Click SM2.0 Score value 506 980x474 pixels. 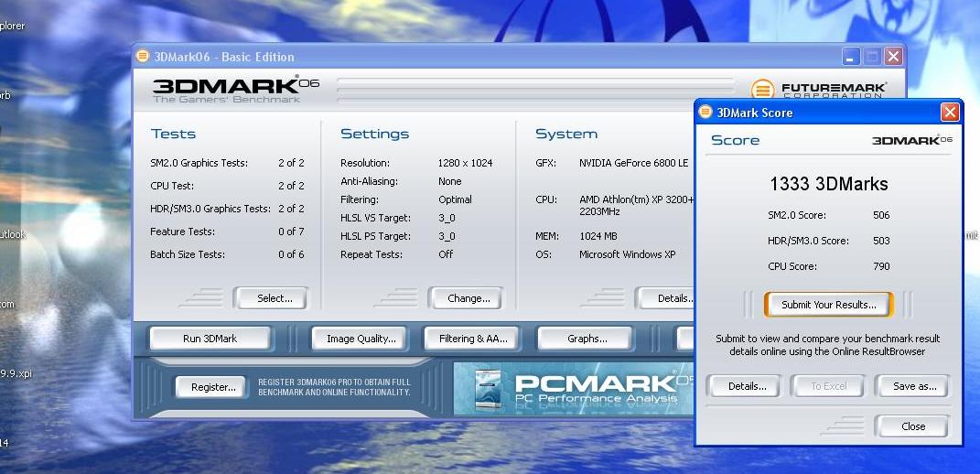pyautogui.click(x=881, y=215)
